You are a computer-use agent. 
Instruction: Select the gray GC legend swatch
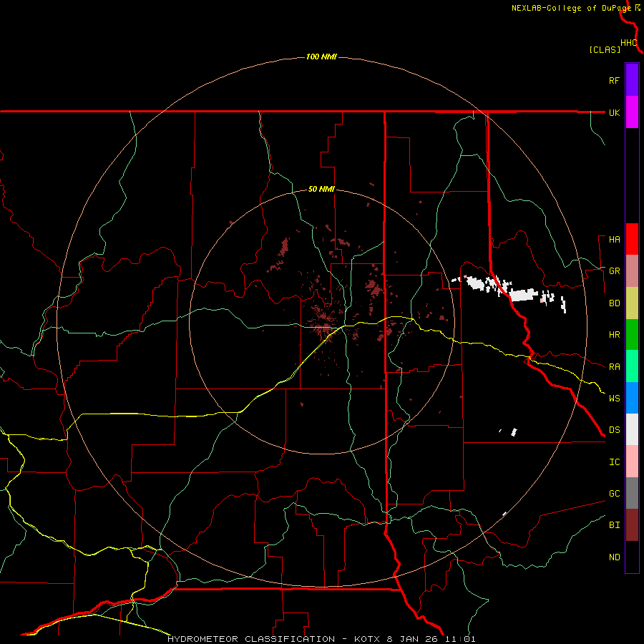[632, 493]
